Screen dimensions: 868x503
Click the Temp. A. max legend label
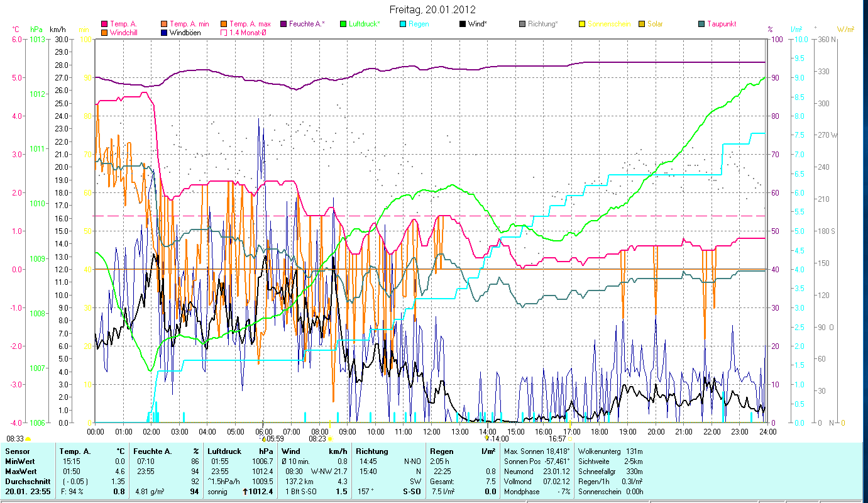click(x=250, y=24)
